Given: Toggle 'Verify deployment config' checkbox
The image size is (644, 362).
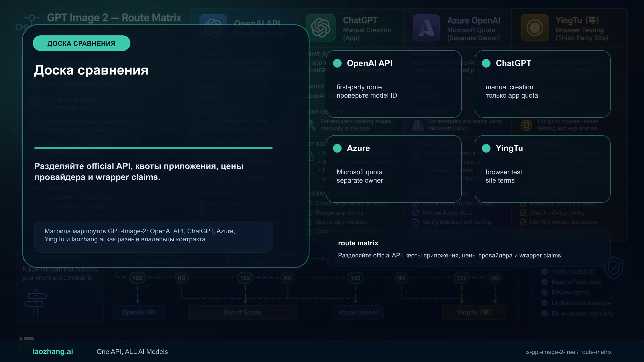Looking at the screenshot, I should [x=415, y=222].
